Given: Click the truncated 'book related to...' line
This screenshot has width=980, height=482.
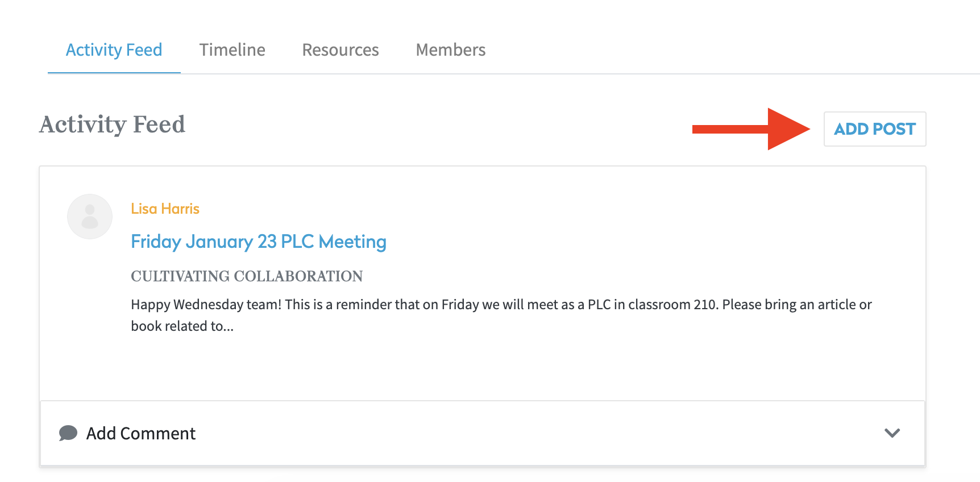Looking at the screenshot, I should [182, 326].
